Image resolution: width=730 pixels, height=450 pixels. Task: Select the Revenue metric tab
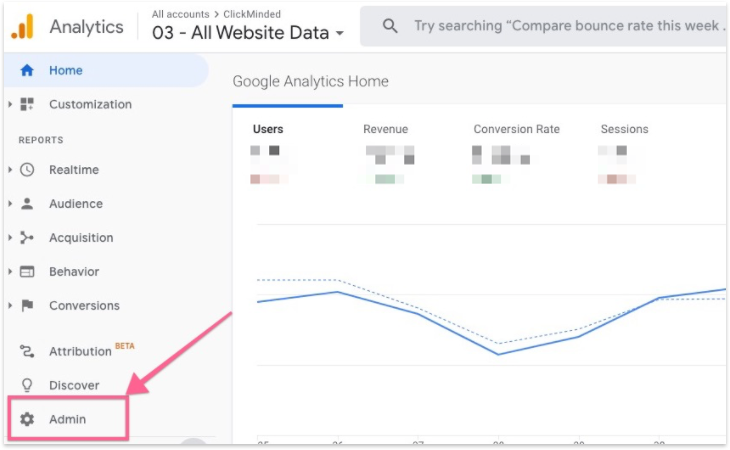385,129
